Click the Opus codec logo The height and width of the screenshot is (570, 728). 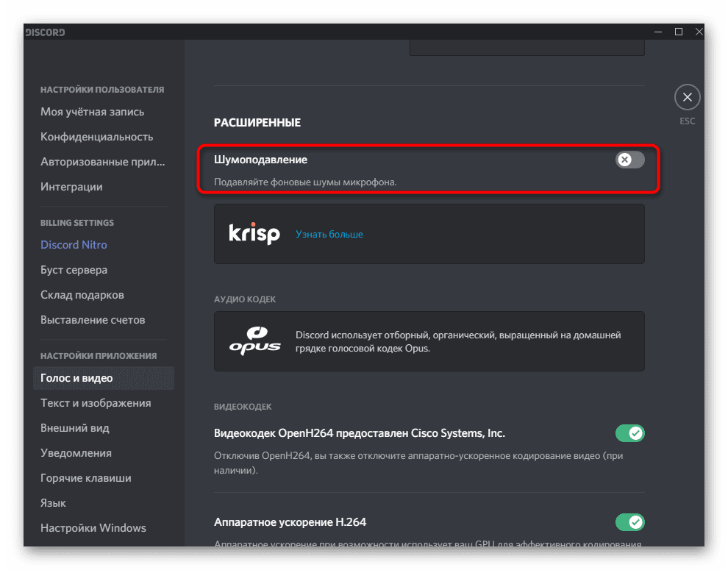tap(255, 341)
